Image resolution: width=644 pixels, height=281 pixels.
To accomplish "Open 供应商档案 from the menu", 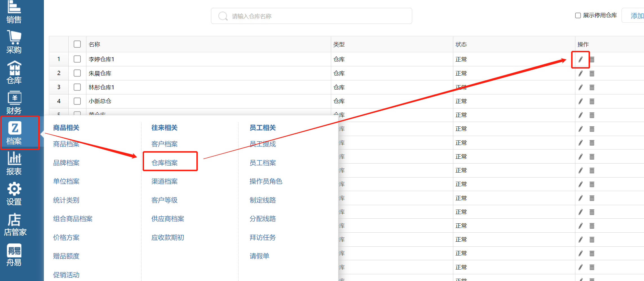I will pyautogui.click(x=168, y=219).
